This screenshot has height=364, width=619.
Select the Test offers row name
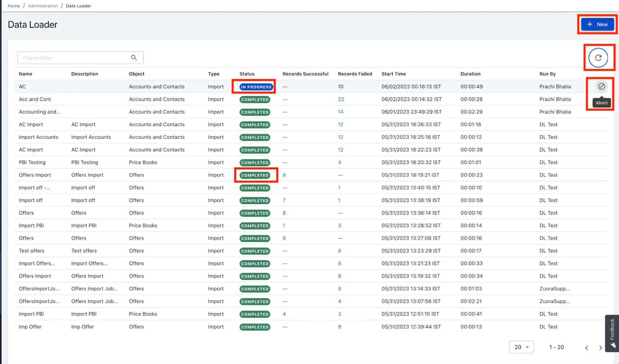tap(32, 251)
